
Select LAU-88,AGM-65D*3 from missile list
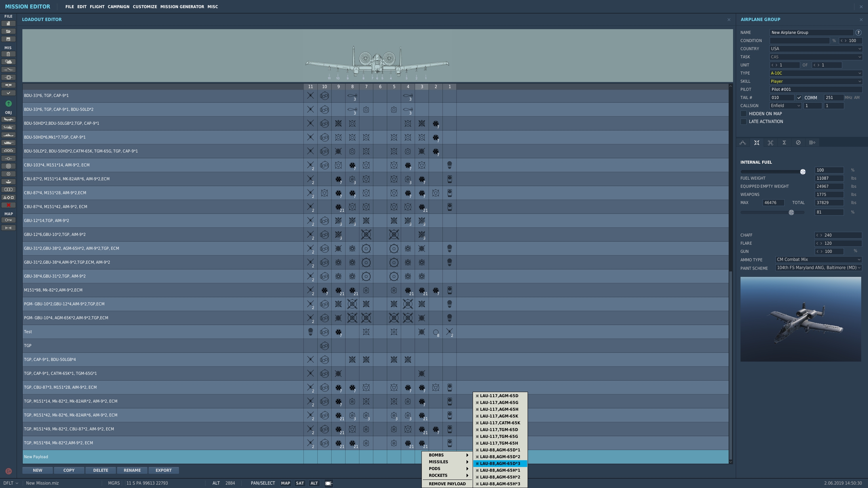point(500,464)
